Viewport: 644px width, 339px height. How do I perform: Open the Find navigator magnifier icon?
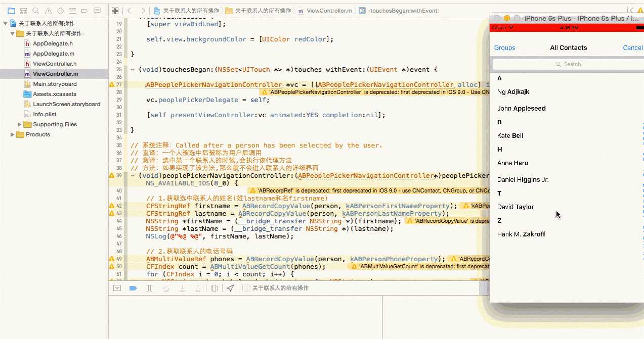point(35,11)
